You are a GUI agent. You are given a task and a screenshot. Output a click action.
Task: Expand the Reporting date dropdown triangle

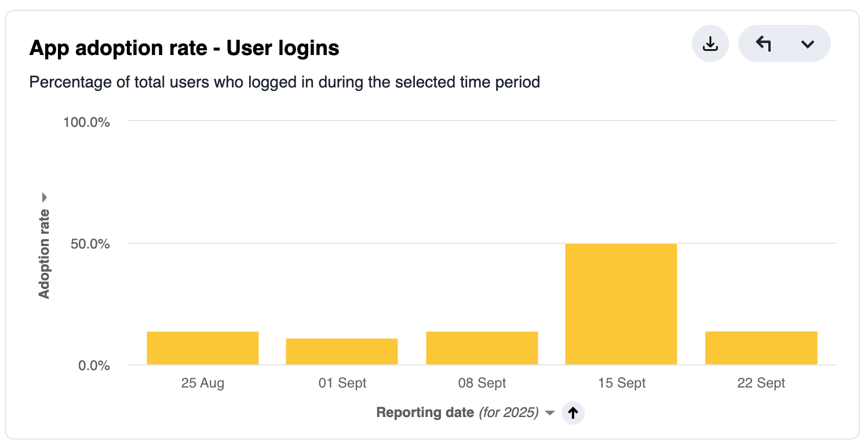(550, 413)
